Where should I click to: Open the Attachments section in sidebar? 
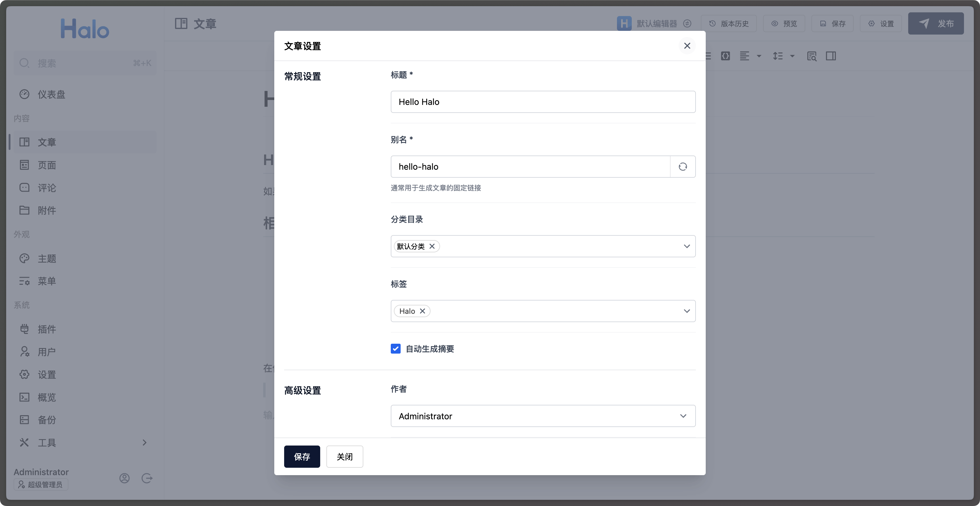[x=47, y=210]
